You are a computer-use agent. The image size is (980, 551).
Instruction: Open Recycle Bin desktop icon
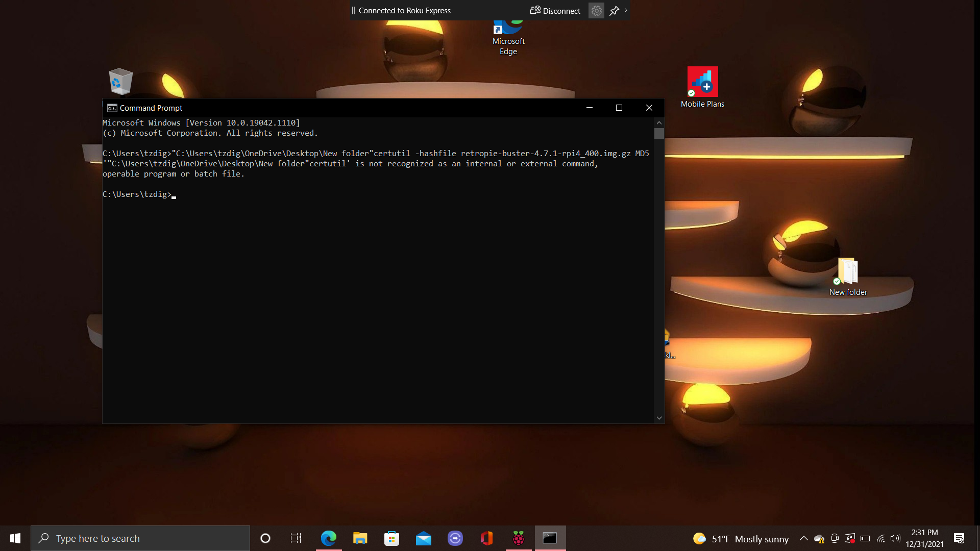tap(120, 82)
